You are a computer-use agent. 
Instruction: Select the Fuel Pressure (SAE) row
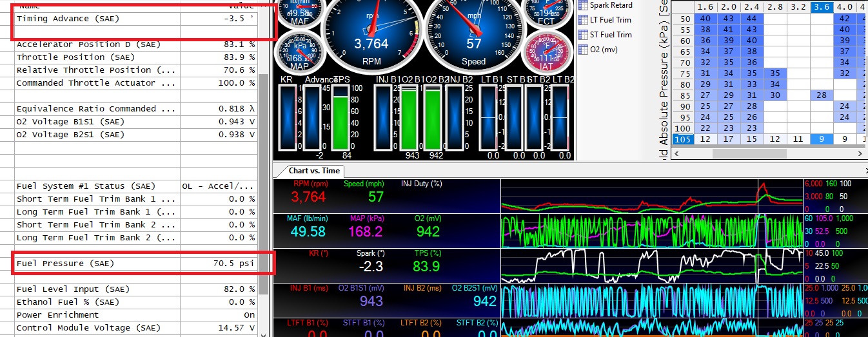click(135, 264)
